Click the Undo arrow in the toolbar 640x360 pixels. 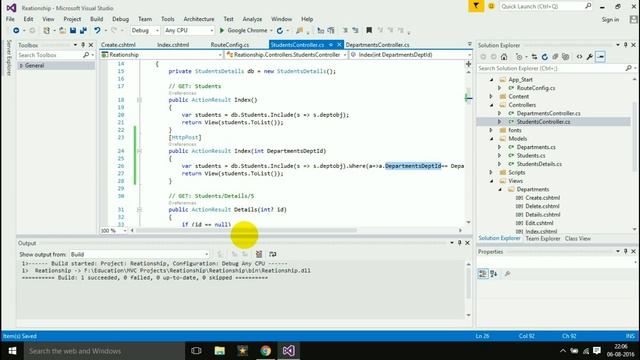click(97, 31)
